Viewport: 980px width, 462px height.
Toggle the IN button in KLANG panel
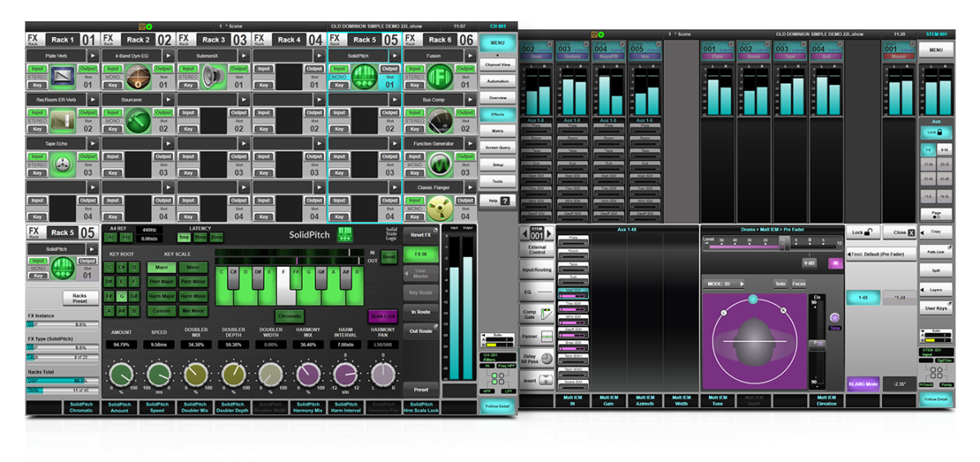[x=835, y=264]
